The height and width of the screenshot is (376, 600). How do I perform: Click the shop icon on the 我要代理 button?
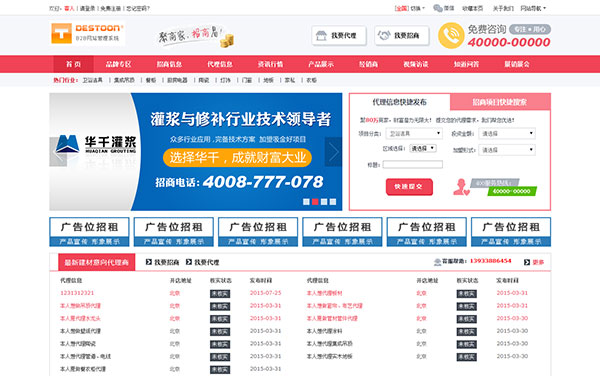[x=321, y=36]
